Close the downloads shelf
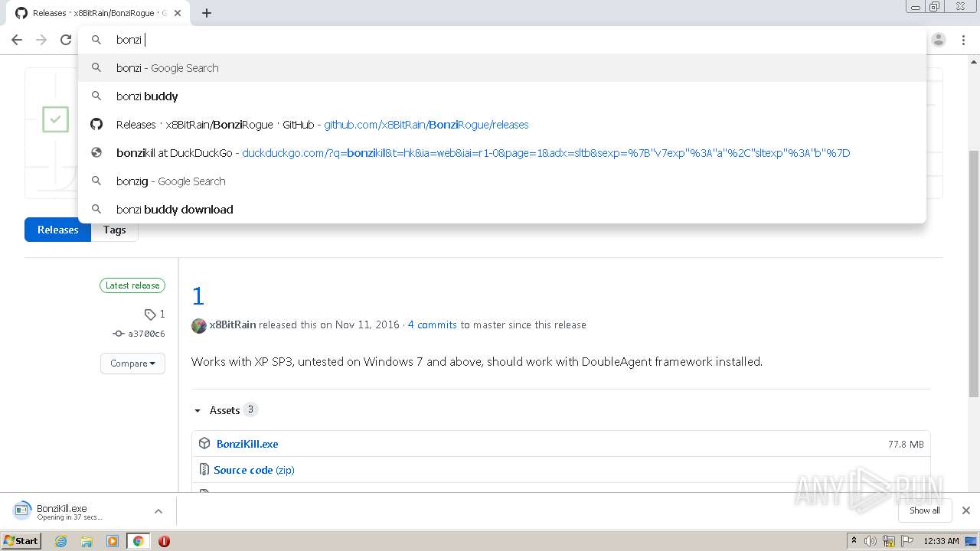980x551 pixels. pos(966,510)
